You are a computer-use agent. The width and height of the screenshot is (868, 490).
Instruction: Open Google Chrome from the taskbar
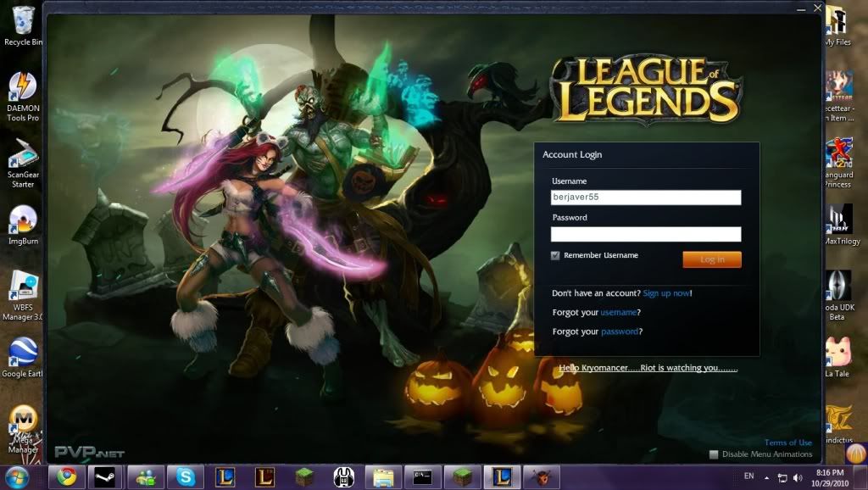click(67, 477)
